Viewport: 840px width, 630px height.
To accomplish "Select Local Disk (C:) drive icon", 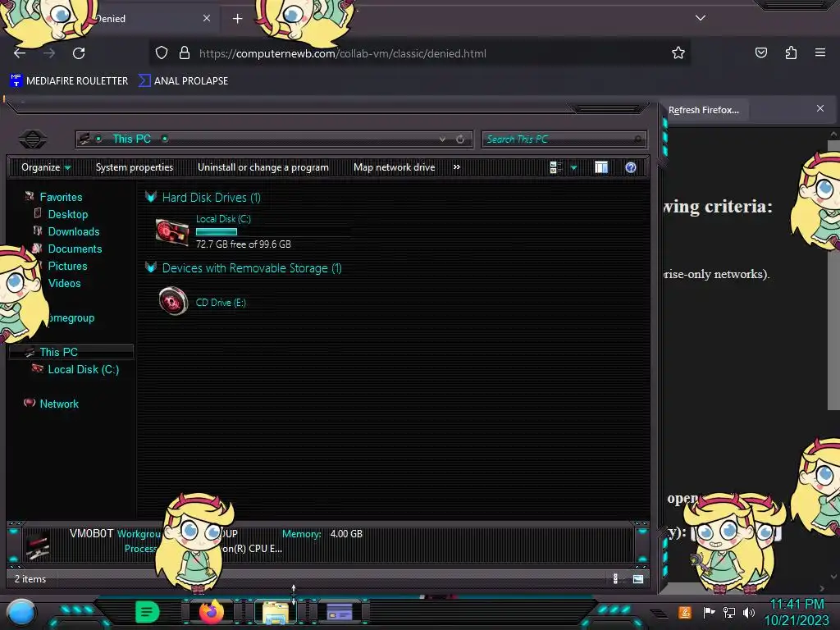I will point(172,232).
